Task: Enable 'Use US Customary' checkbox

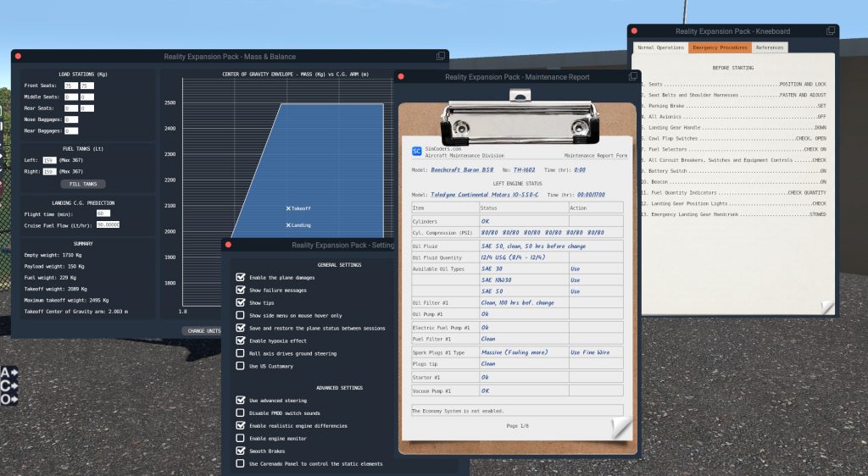Action: (x=241, y=366)
